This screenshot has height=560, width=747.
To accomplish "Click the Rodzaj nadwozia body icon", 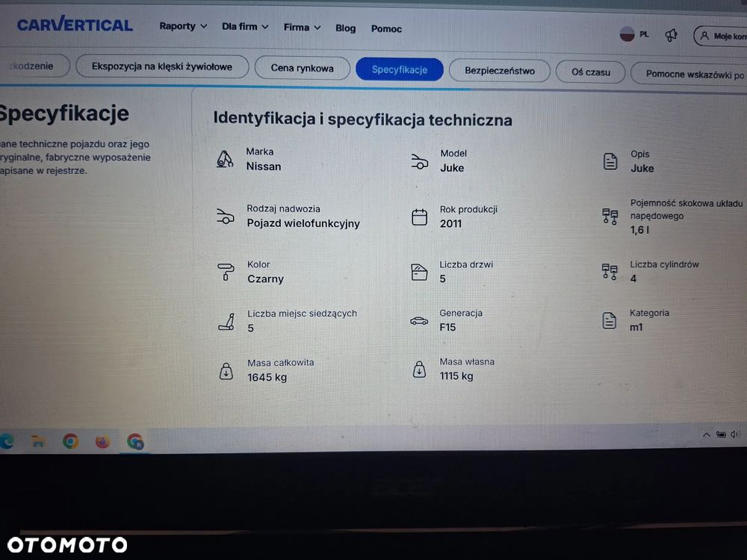I will [x=226, y=217].
